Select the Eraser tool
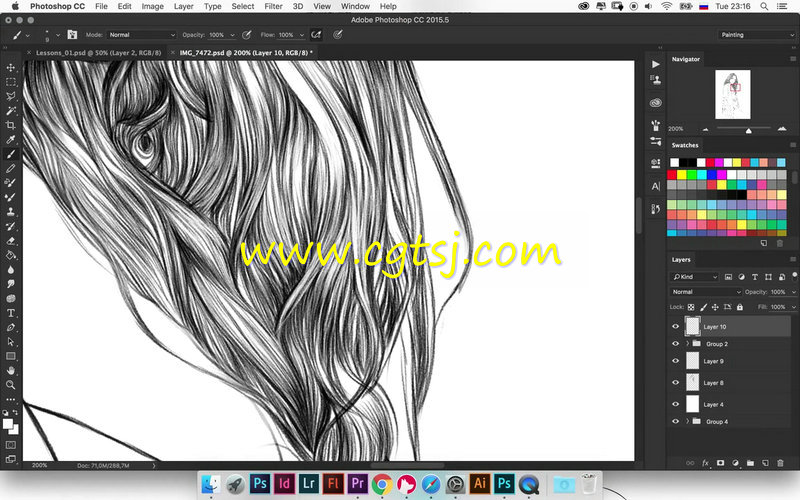The image size is (800, 500). click(10, 240)
